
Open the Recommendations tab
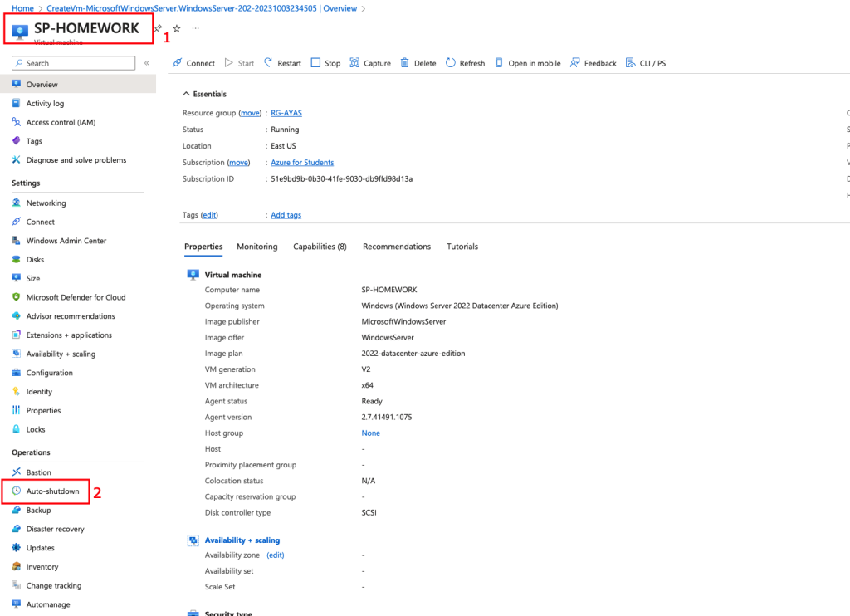397,247
